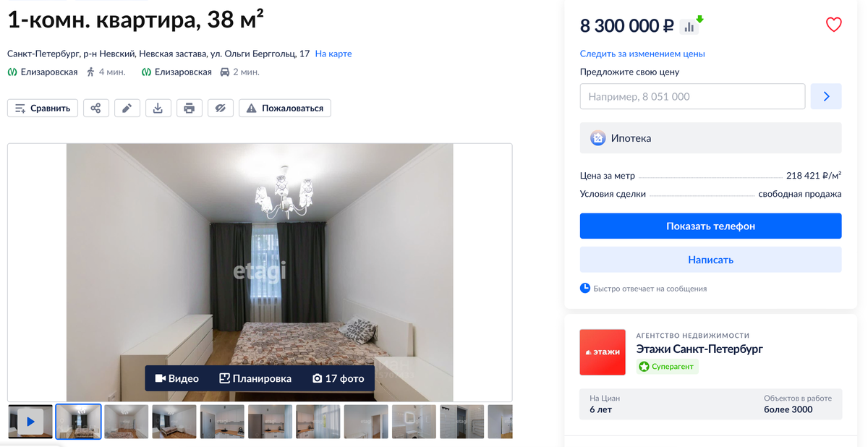
Task: Click the Показать телефон button
Action: [x=710, y=226]
